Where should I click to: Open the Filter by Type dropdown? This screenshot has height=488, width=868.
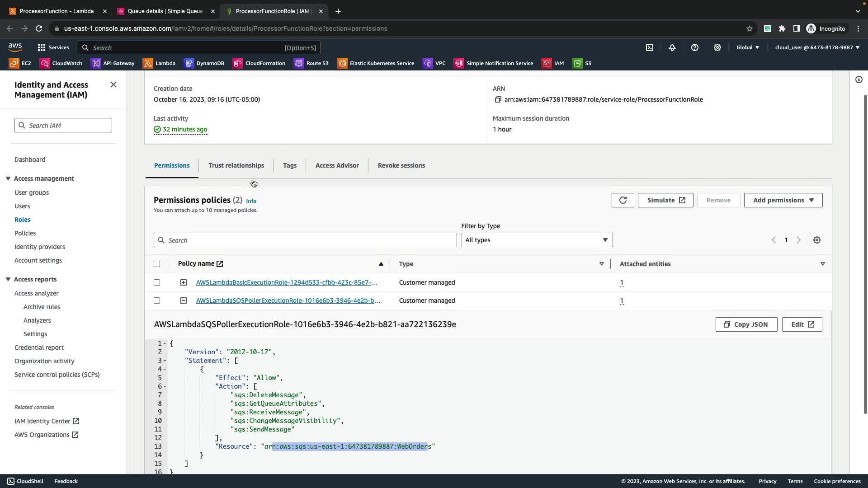coord(537,240)
